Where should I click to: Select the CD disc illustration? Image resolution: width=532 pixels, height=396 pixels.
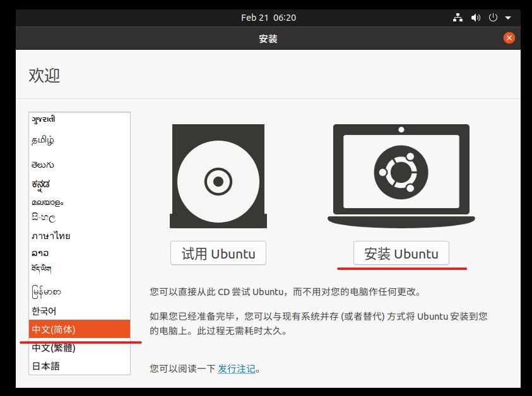pos(218,176)
